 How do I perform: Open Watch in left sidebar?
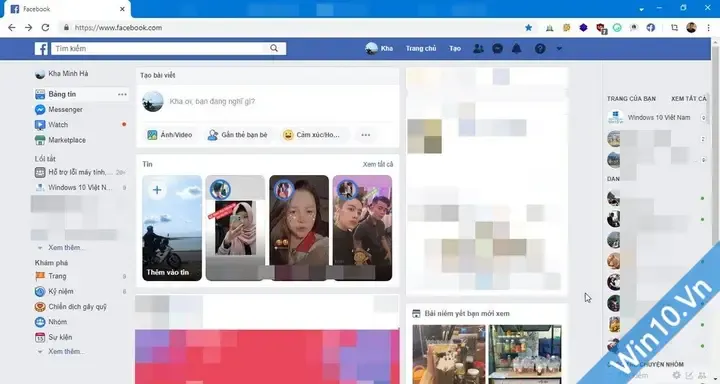pos(51,124)
